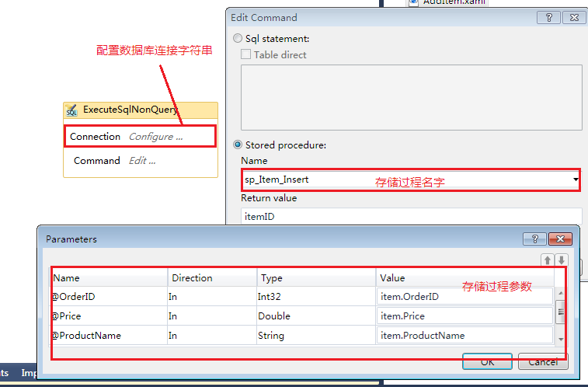The image size is (588, 387).
Task: Click the Parameters dialog help button
Action: [x=534, y=239]
